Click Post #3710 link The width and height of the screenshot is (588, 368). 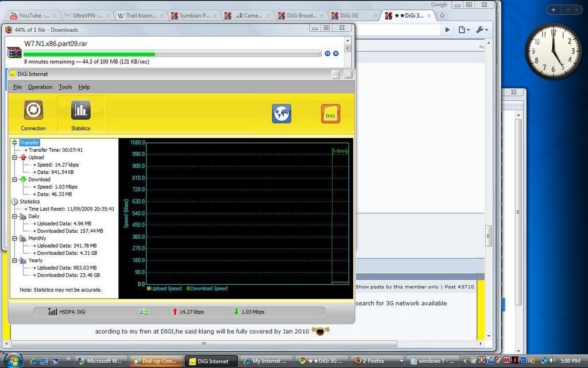tap(460, 287)
